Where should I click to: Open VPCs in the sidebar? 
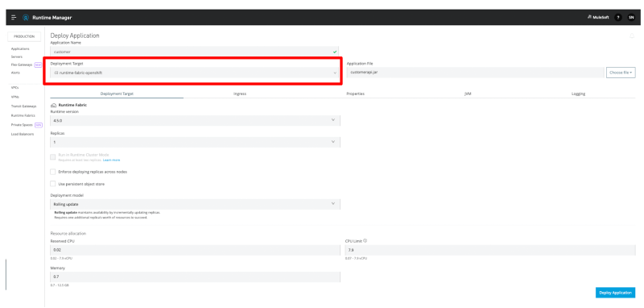[14, 88]
